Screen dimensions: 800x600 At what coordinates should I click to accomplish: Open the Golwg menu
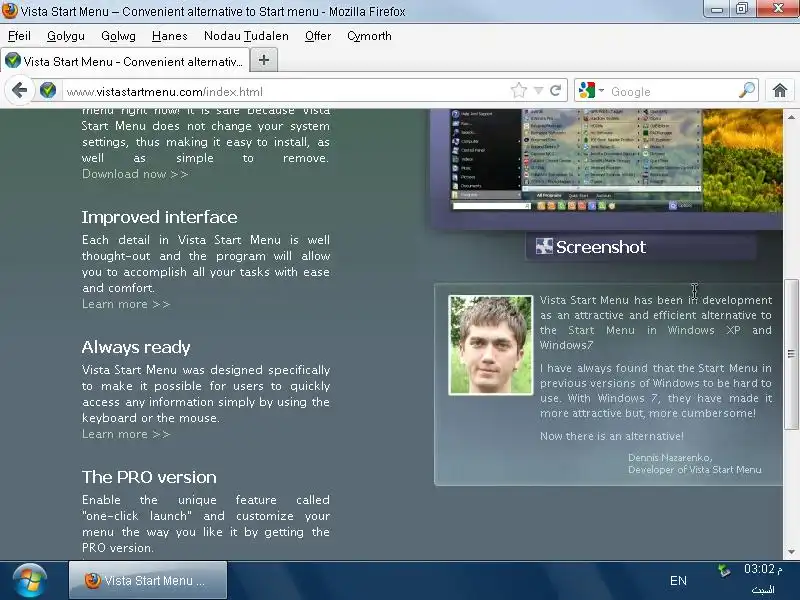coord(118,36)
